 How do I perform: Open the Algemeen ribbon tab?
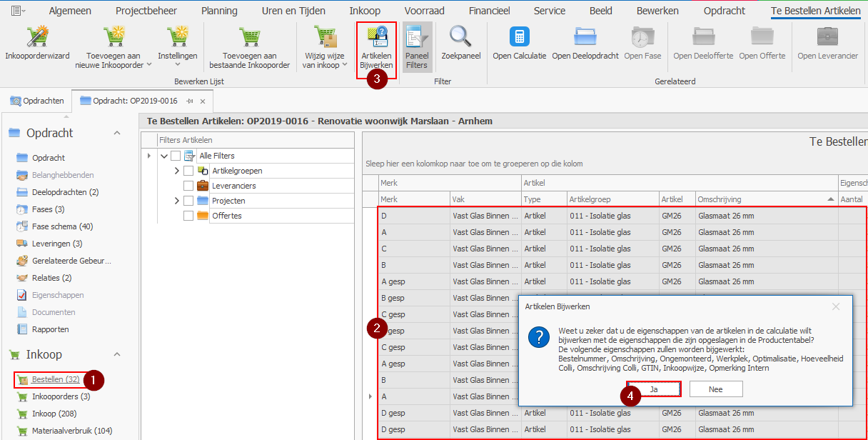tap(71, 11)
